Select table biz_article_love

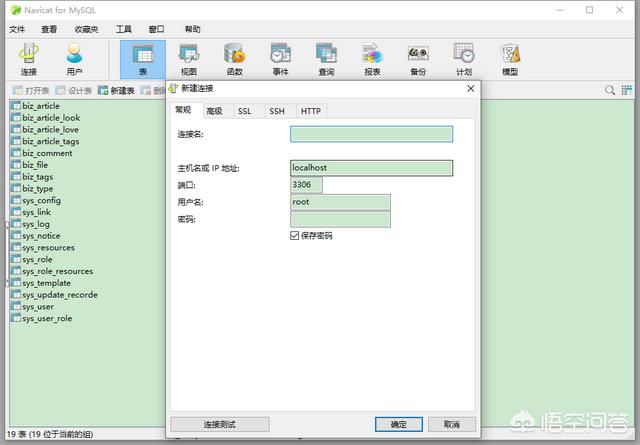(45, 129)
